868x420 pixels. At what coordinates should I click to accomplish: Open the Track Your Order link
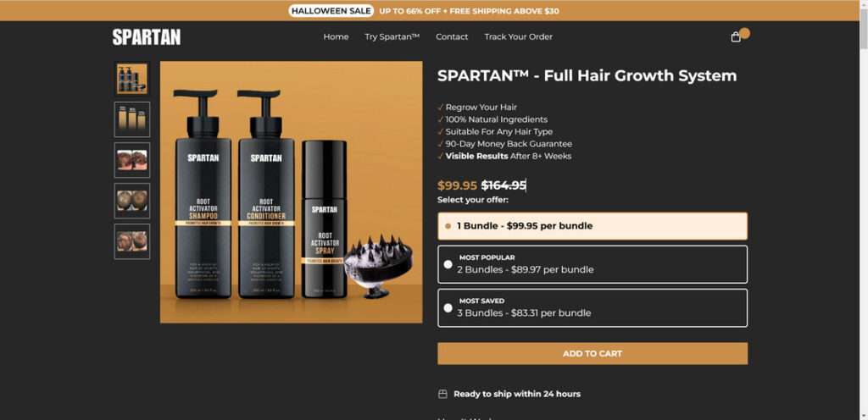point(518,37)
